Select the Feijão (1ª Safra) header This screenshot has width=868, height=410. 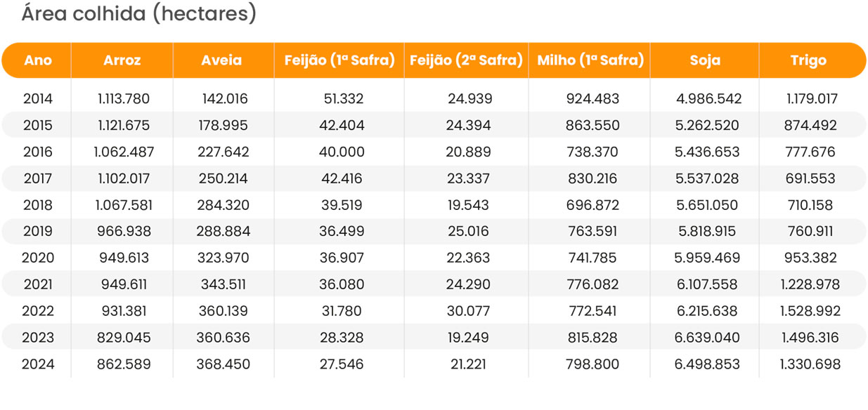(339, 60)
